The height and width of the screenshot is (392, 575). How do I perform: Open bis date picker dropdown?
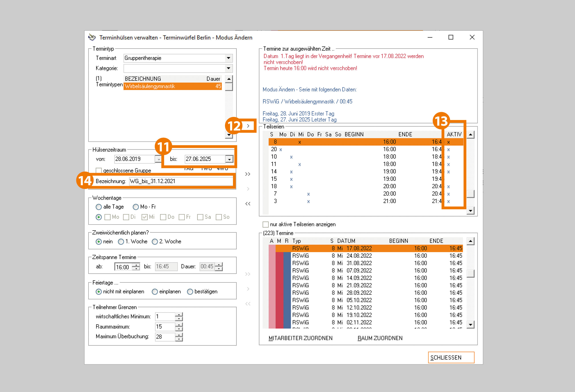point(229,159)
